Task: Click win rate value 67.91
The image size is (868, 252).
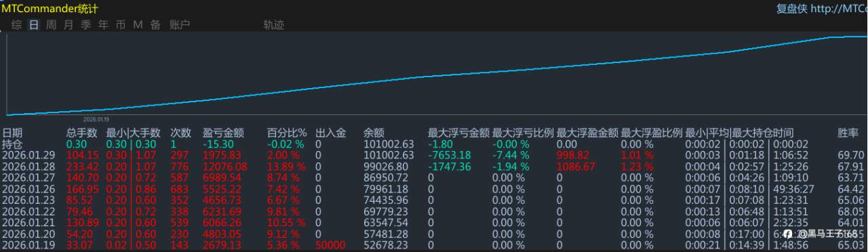Action: click(850, 167)
